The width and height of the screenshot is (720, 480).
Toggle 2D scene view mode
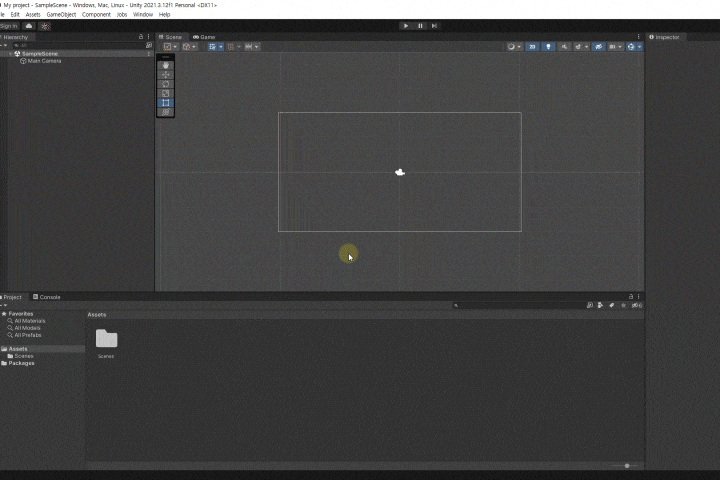(x=532, y=47)
